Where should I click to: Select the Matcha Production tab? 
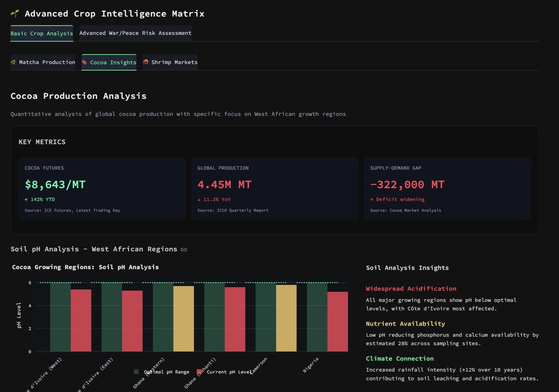[43, 62]
